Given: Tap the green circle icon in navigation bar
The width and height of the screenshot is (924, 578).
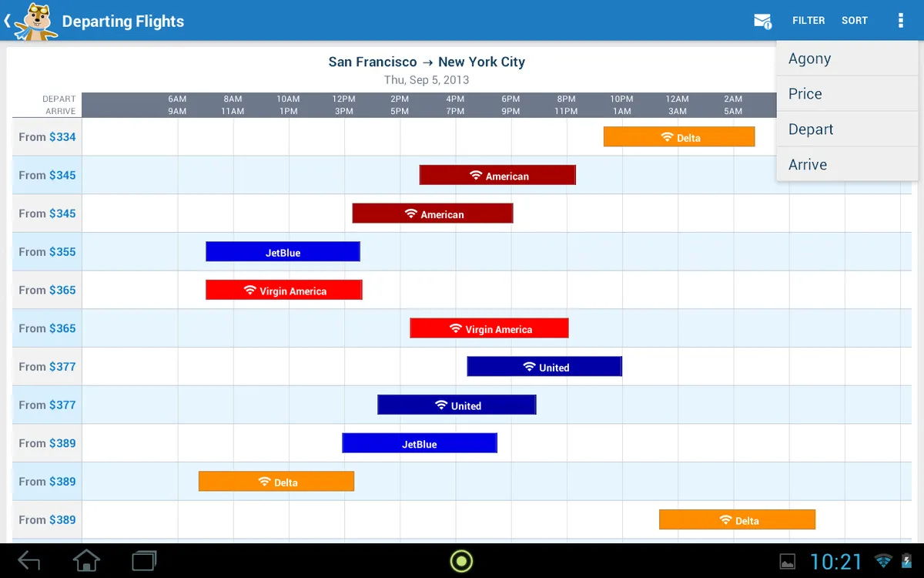Looking at the screenshot, I should pyautogui.click(x=461, y=560).
